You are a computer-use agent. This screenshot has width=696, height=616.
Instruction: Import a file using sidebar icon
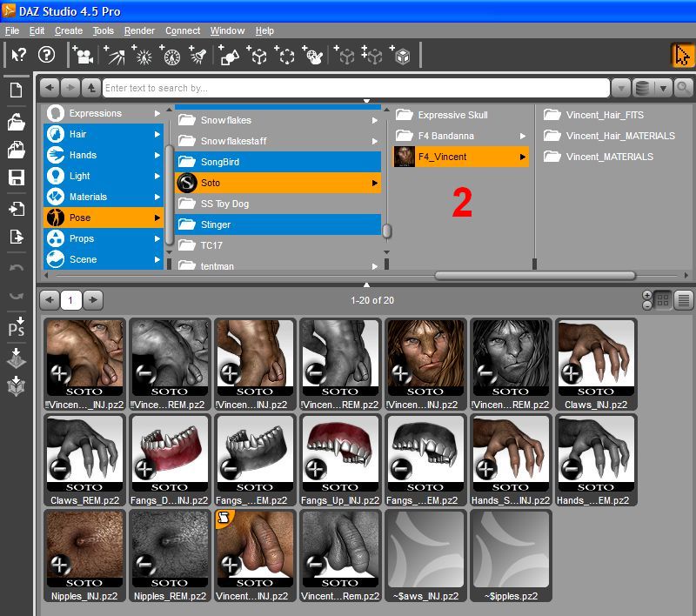click(17, 209)
